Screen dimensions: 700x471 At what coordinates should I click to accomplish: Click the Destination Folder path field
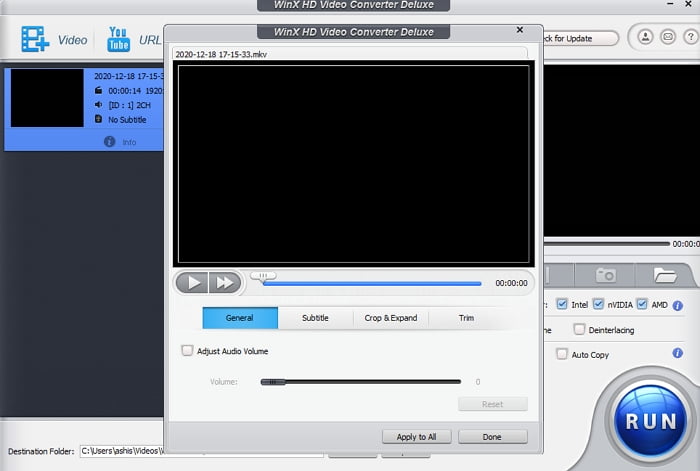click(202, 451)
